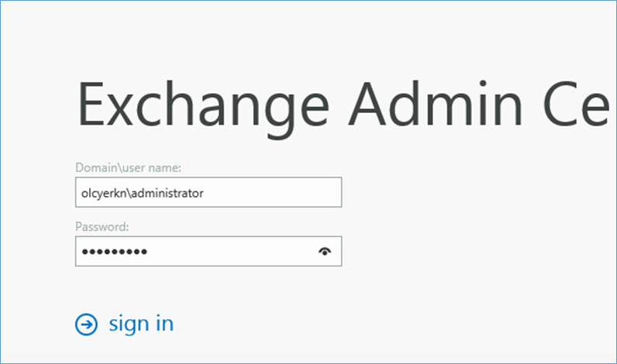Screen dimensions: 617x364
Task: Click password box between dots and eye
Action: [x=233, y=251]
